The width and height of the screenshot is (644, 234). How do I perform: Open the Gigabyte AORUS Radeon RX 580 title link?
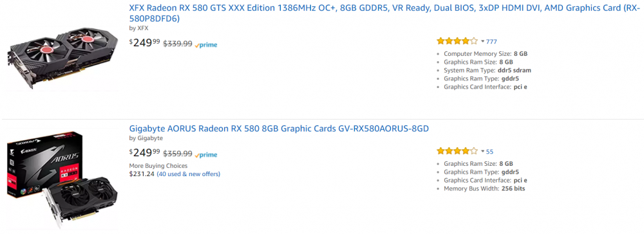click(279, 129)
